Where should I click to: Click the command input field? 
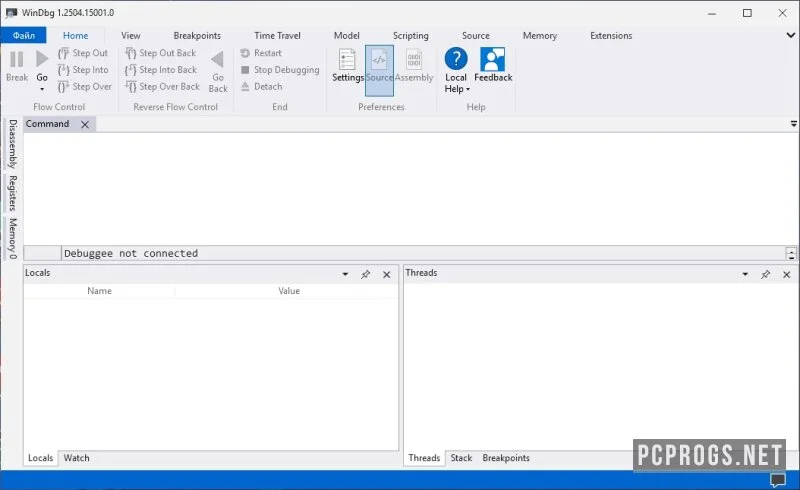[422, 253]
